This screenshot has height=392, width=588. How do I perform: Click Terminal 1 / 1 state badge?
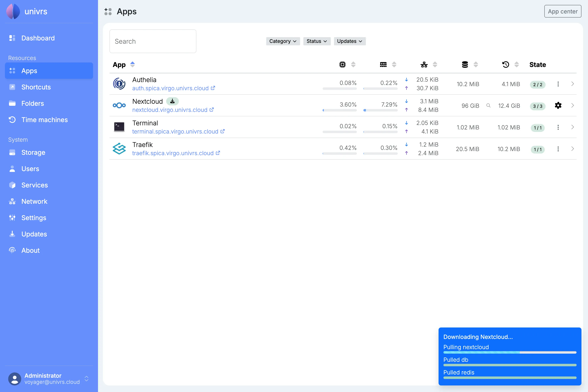(538, 128)
